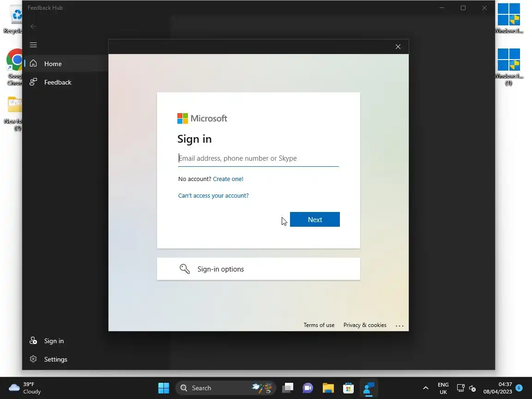Screen dimensions: 532x399
Task: Open the Windows Start menu
Action: tap(163, 388)
